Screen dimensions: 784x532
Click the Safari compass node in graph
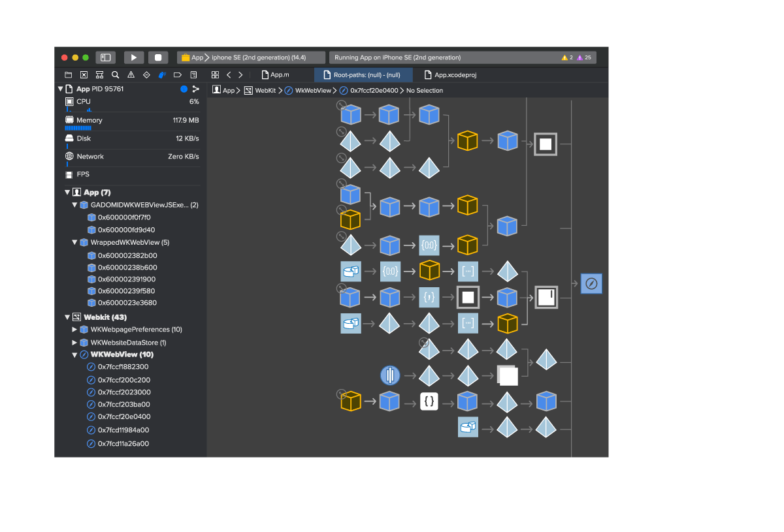pyautogui.click(x=591, y=284)
